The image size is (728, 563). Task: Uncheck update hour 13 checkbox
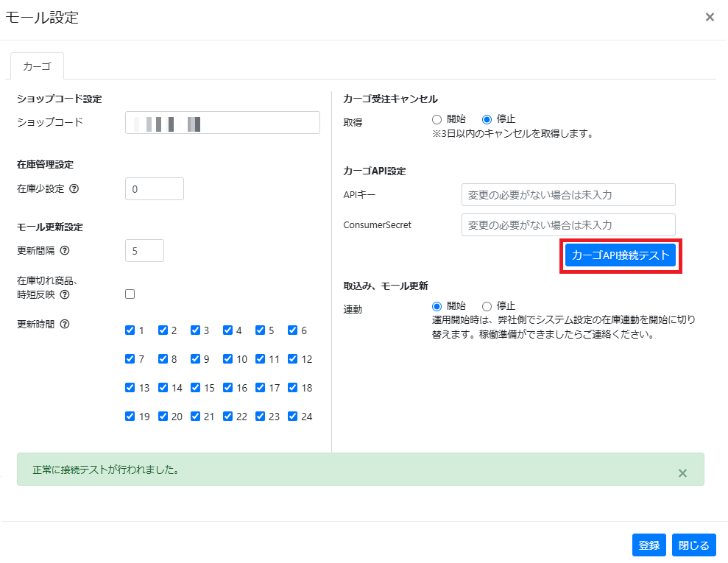tap(130, 388)
